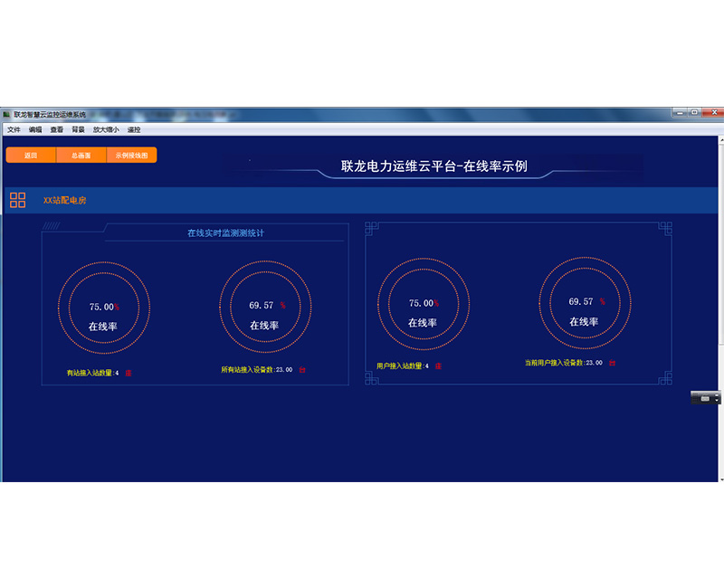Screen dimensions: 724x588
Task: Open the 放大缩小 menu
Action: click(x=106, y=130)
